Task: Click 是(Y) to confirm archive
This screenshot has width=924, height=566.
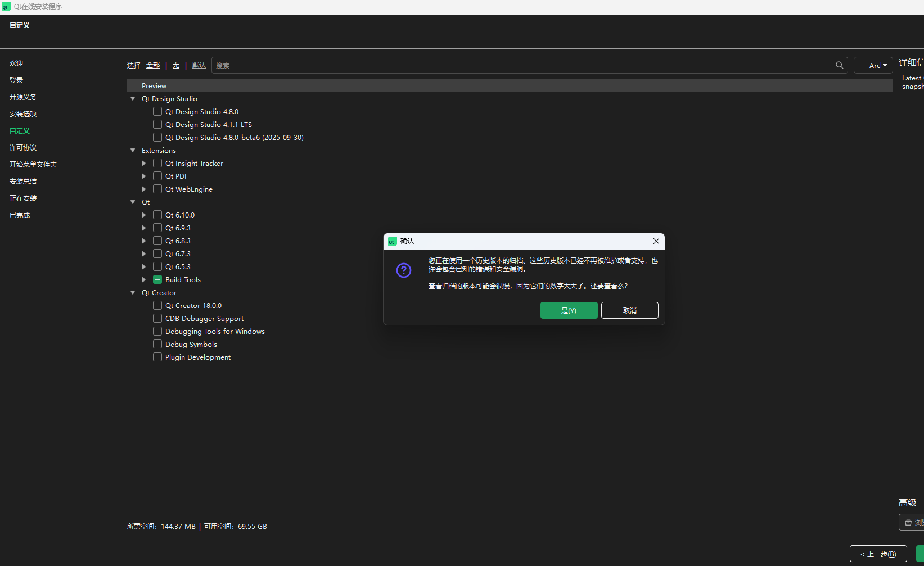Action: point(569,310)
